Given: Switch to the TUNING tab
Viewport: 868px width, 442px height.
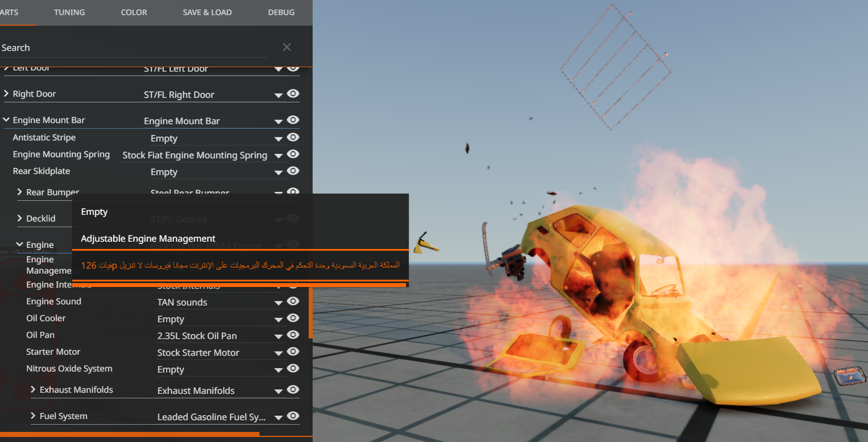Looking at the screenshot, I should point(69,12).
